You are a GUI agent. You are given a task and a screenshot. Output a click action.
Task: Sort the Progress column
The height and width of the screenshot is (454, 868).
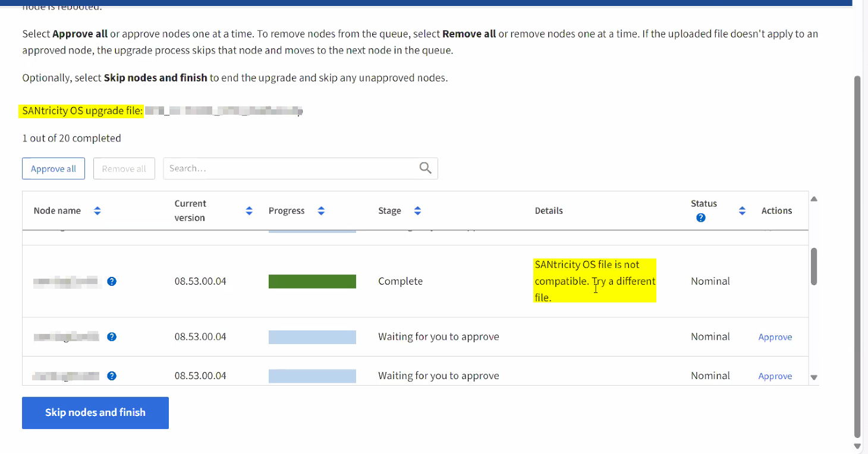pyautogui.click(x=321, y=210)
